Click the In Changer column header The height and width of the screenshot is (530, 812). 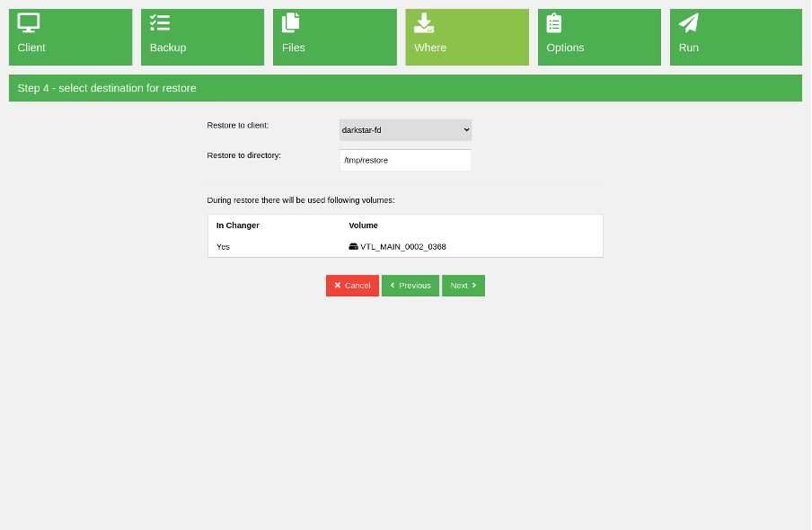[238, 225]
